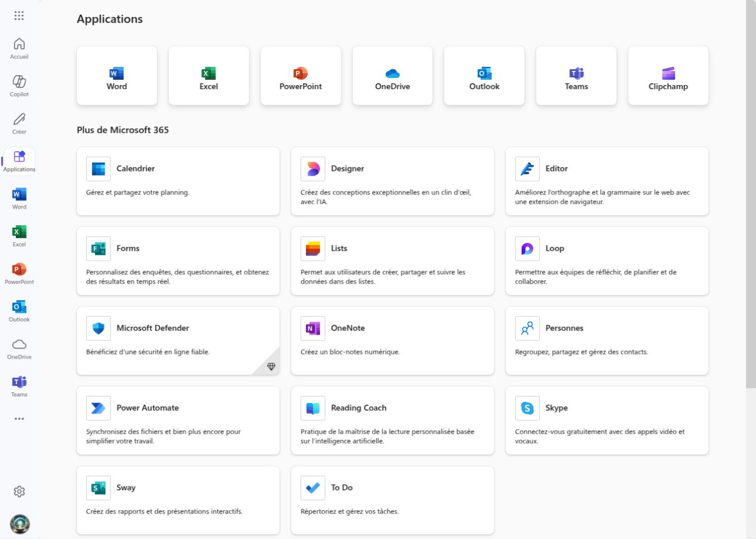Open the app launcher grid
756x539 pixels.
[19, 15]
